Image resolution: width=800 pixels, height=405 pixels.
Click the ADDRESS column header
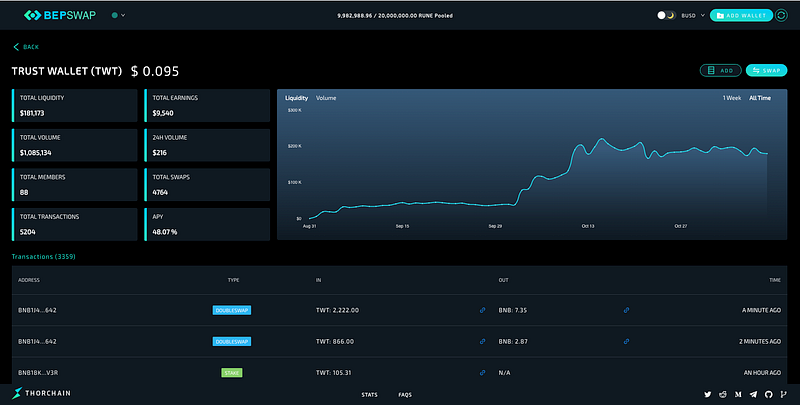[29, 280]
